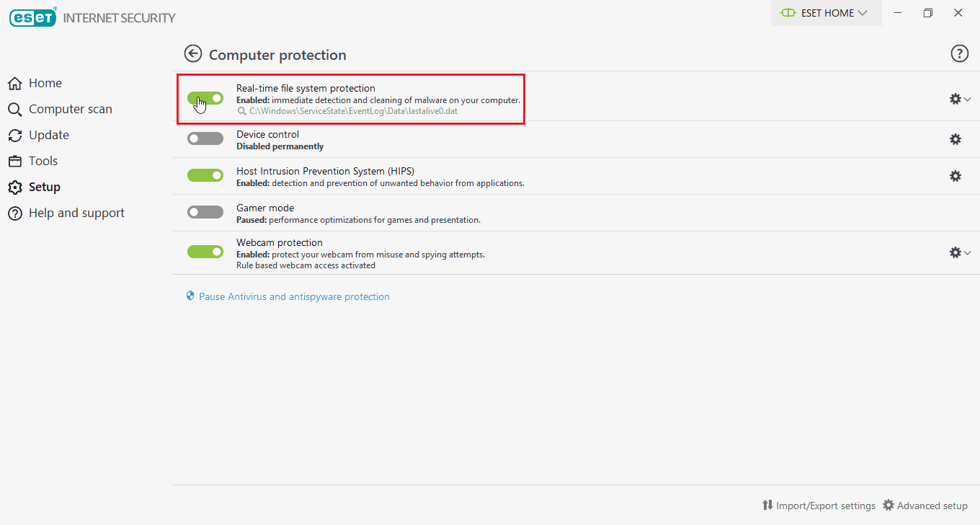Open HIPS settings gear icon

coord(955,176)
